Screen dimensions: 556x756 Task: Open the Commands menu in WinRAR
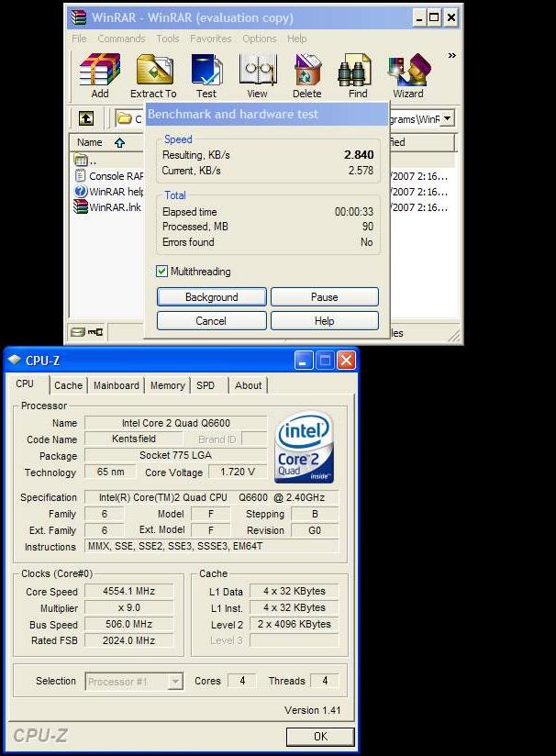pos(121,39)
